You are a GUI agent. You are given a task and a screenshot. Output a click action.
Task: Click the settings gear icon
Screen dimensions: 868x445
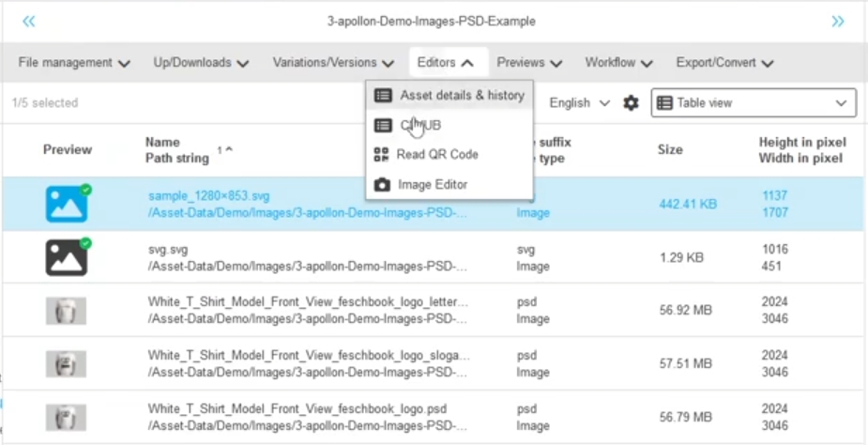coord(632,103)
